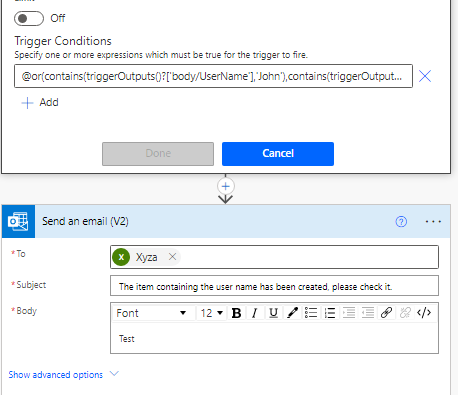Click the Outlook icon on the email action

tap(18, 221)
